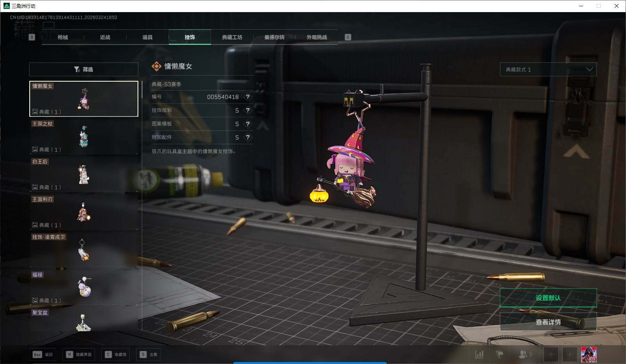Open the 筛选 filter button
626x364 pixels.
(84, 70)
